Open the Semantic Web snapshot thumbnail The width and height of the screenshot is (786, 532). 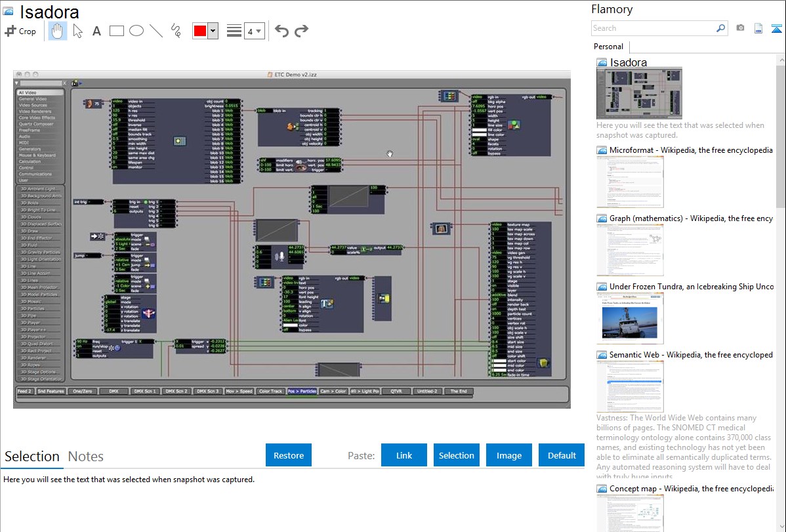click(630, 386)
